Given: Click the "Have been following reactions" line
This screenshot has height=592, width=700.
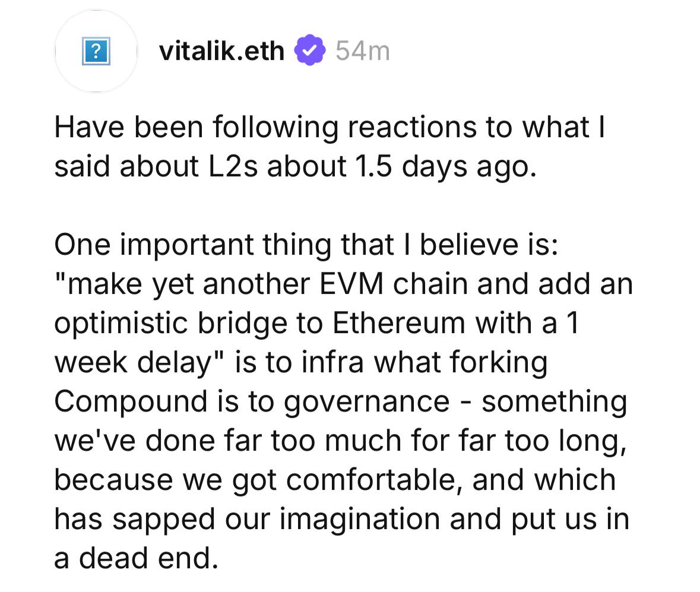Looking at the screenshot, I should 329,128.
